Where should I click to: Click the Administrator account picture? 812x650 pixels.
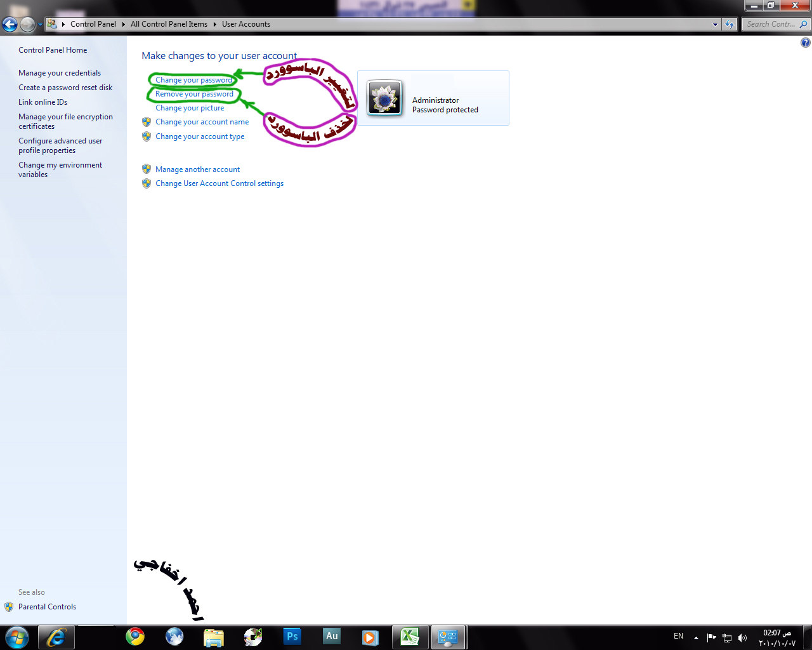coord(384,98)
